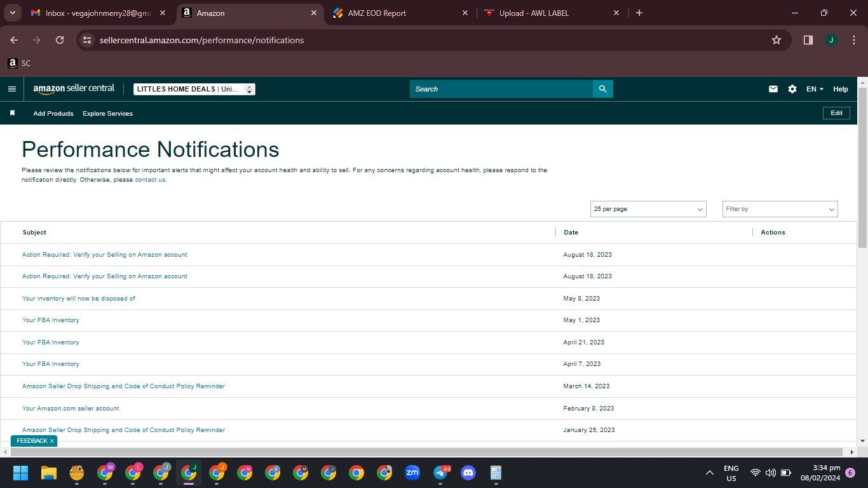Click the page vertical scrollbar
868x488 pixels.
point(862,168)
